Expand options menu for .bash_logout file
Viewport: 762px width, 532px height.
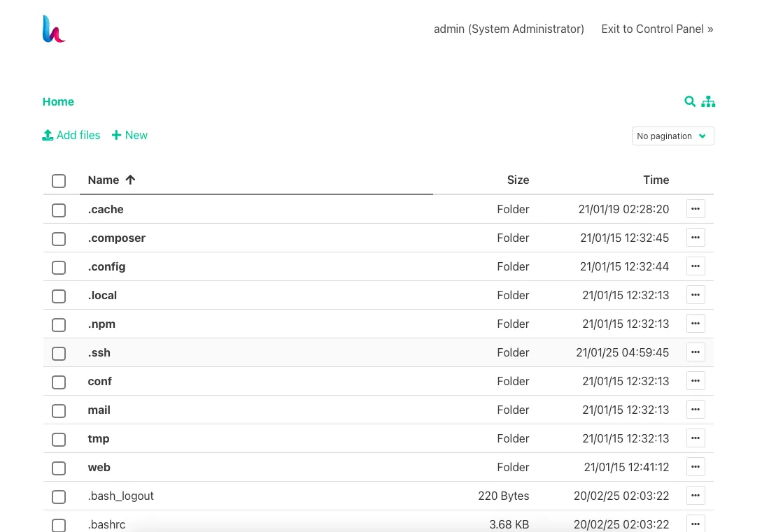695,496
